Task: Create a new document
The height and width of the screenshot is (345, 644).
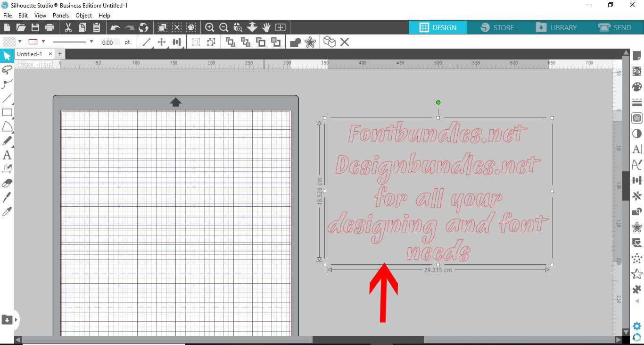Action: [7, 27]
